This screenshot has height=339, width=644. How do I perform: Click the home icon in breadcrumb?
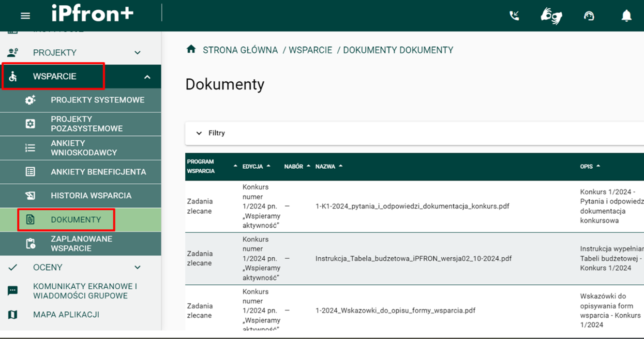tap(191, 49)
